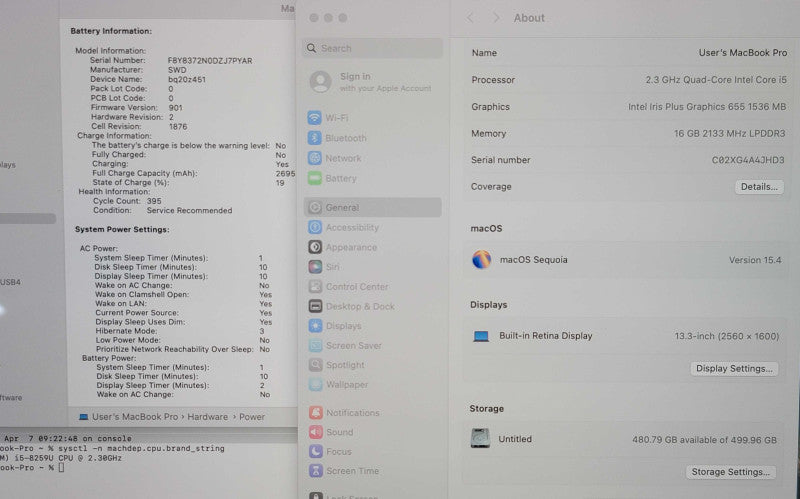Click the macOS Version 15.4 text

(755, 260)
